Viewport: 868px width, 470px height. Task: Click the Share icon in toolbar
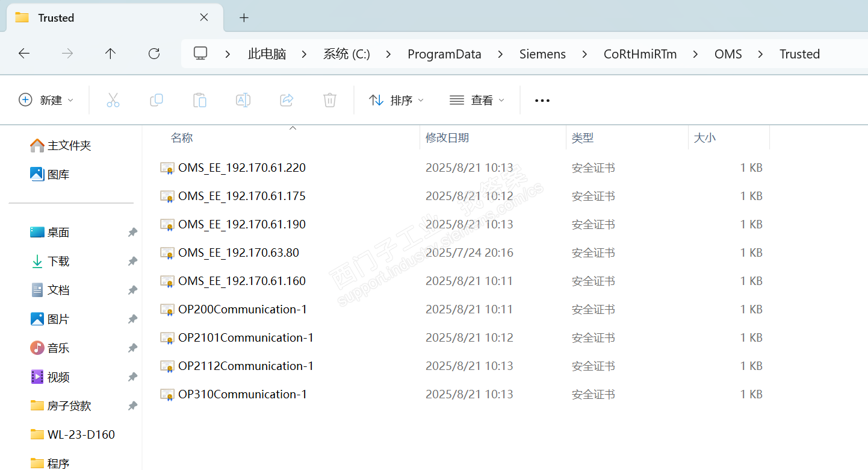[x=287, y=100]
